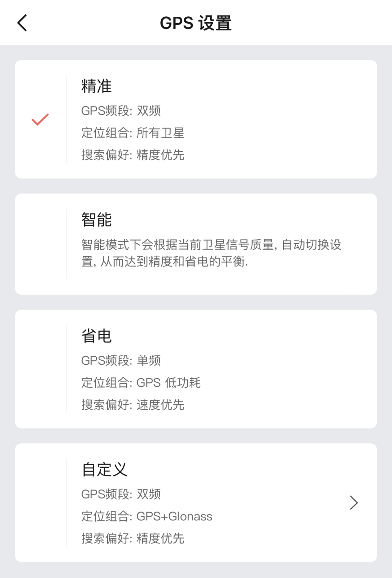
Task: Select the 智能 GPS mode title
Action: [97, 220]
